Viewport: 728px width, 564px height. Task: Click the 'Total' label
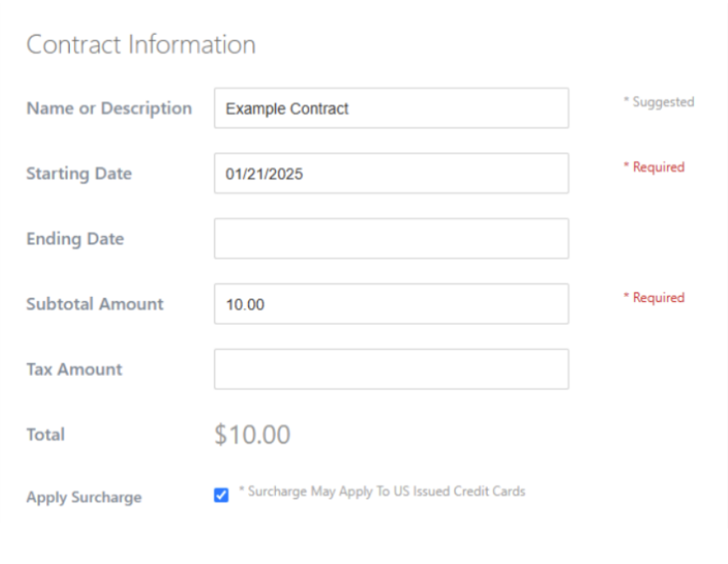[x=45, y=435]
